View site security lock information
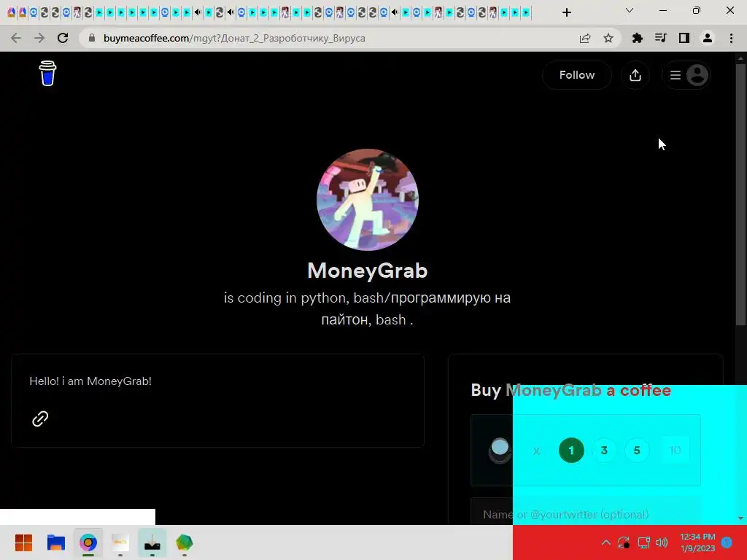This screenshot has width=747, height=560. pos(92,38)
